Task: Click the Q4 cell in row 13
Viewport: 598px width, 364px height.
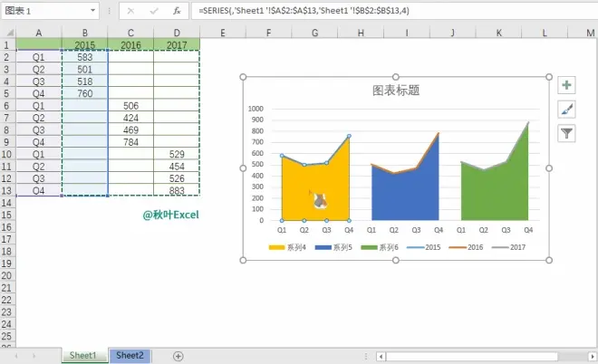Action: click(39, 190)
